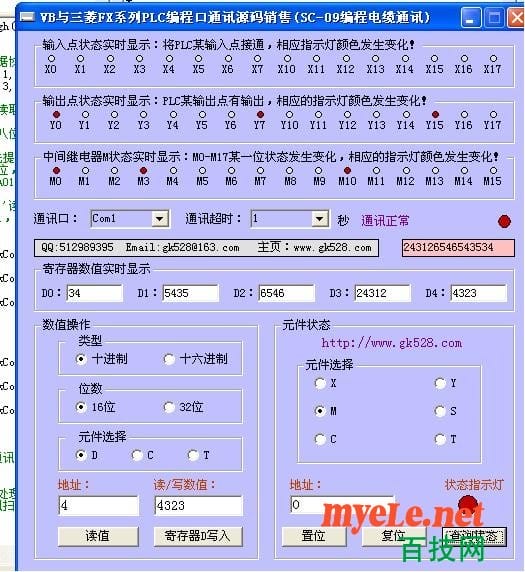525x572 pixels.
Task: Click the D0 register value field
Action: (x=94, y=293)
